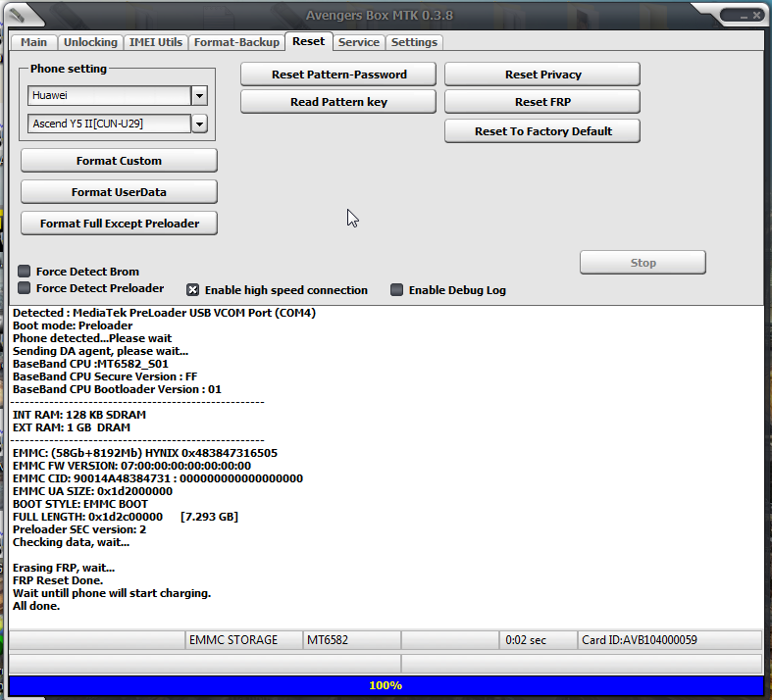Click the 'EMMC CID' log line

158,478
